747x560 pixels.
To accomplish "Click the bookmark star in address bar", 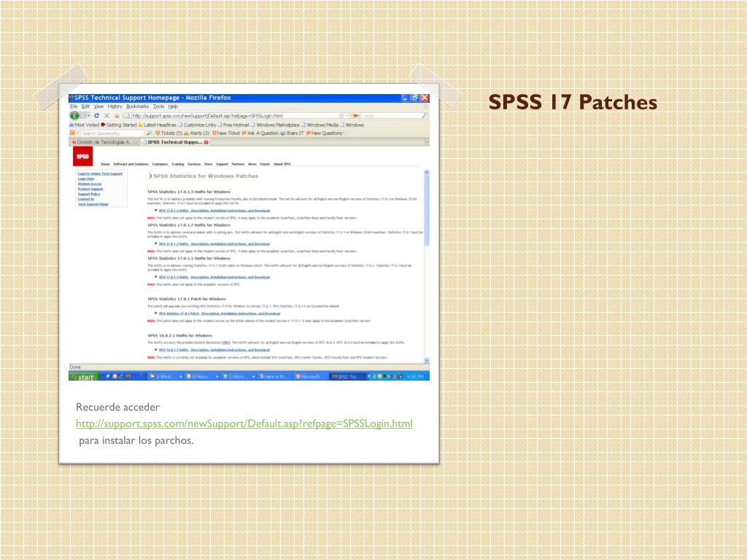I will (341, 116).
